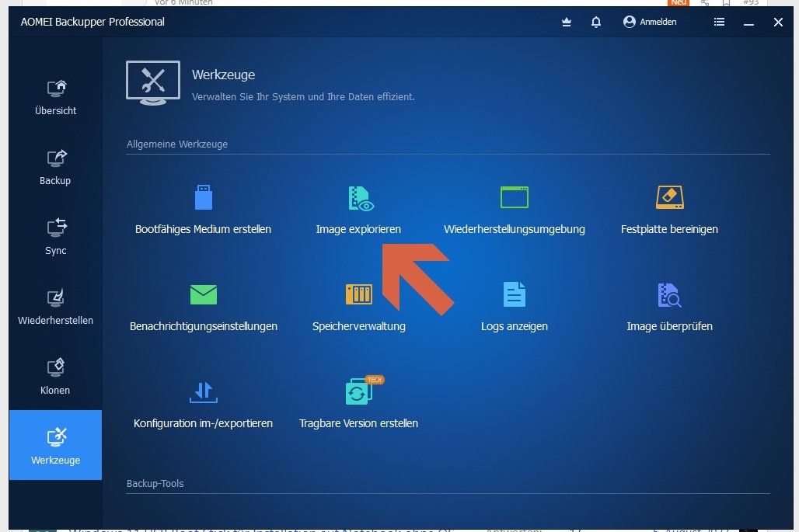Open notifications via the bell icon

[x=595, y=22]
